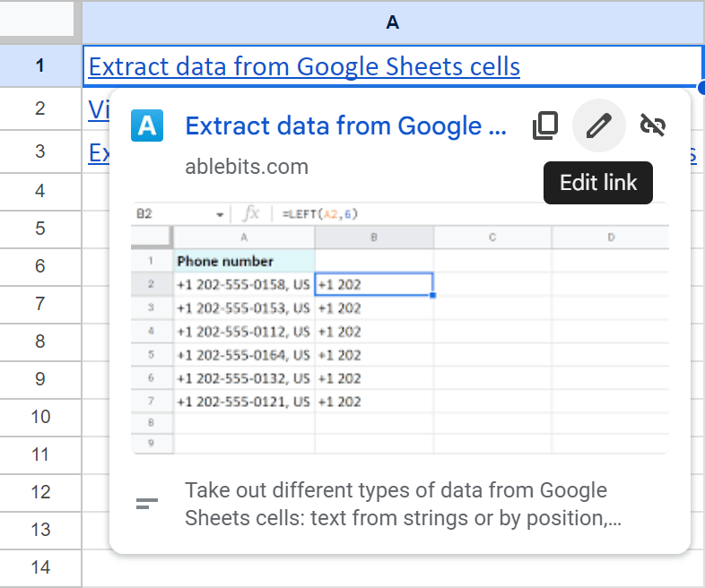The image size is (705, 588).
Task: Click the description lines icon in card
Action: (147, 504)
